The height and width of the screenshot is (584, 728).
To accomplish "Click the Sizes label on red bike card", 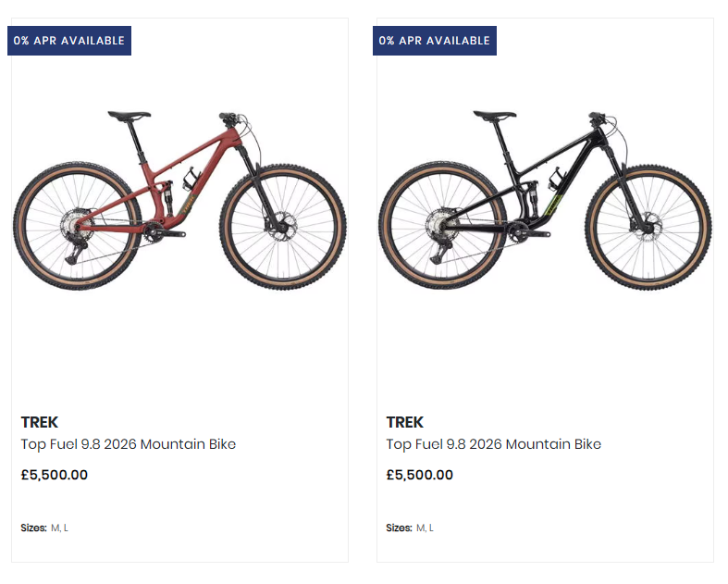I will tap(33, 528).
